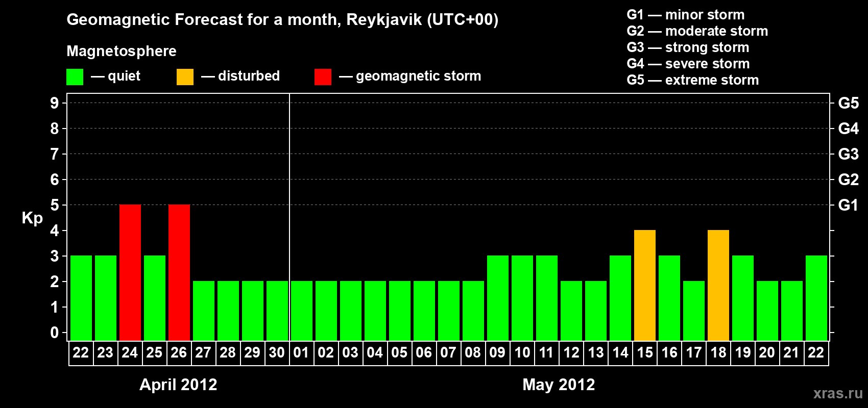Click date label 15 on the May axis
This screenshot has width=868, height=408.
pos(645,353)
